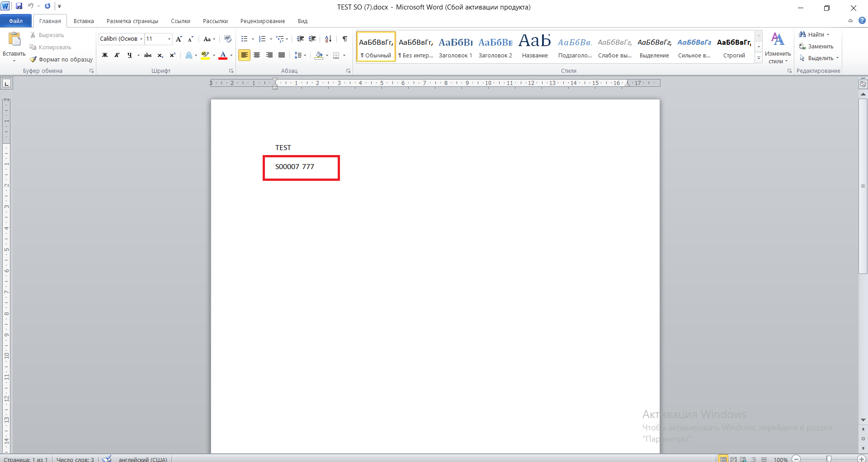Apply the Заголовок 1 heading style
Viewport: 868px width, 462px height.
[x=455, y=47]
